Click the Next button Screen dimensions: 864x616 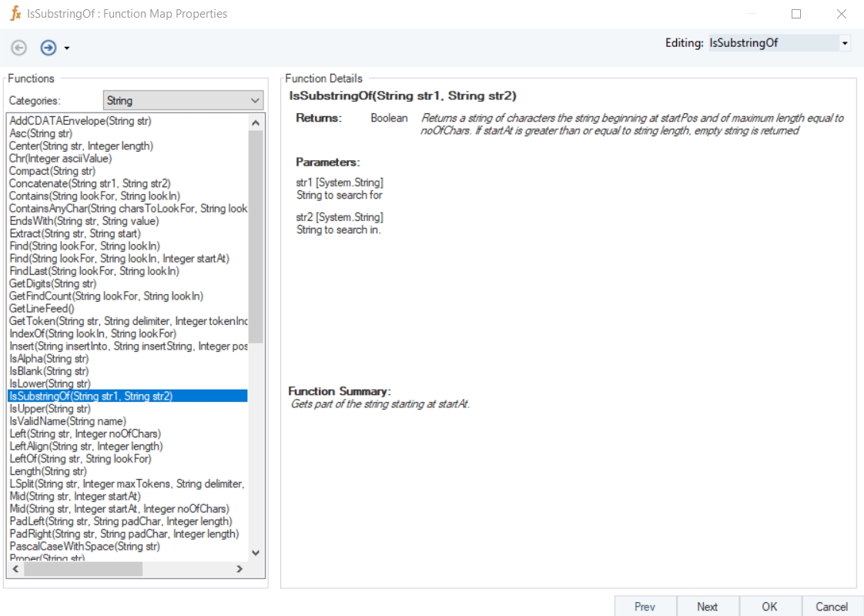coord(708,606)
